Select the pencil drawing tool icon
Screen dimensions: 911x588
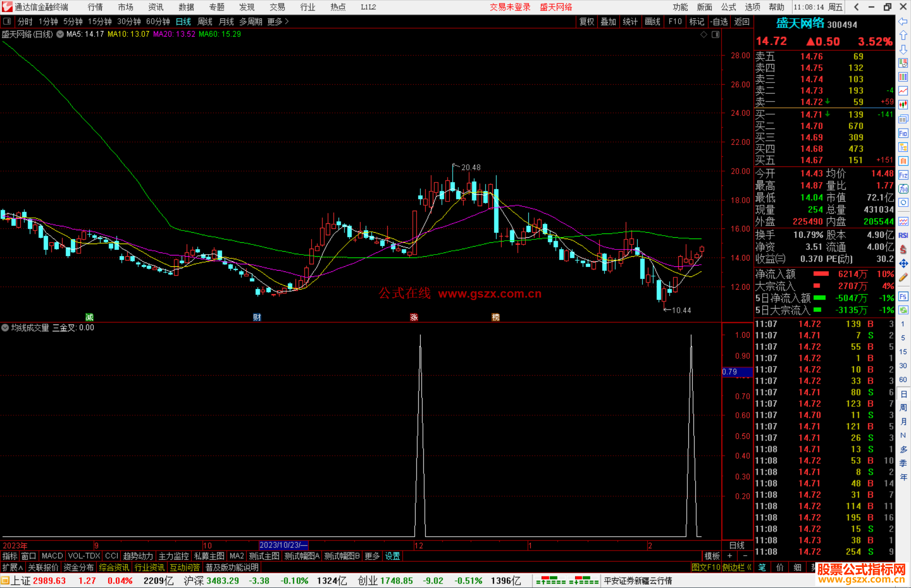(x=903, y=277)
